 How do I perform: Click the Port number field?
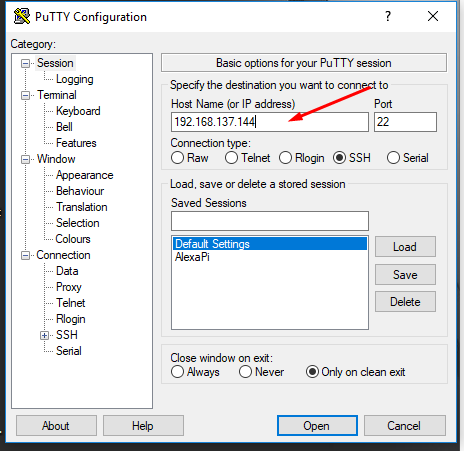pyautogui.click(x=405, y=122)
